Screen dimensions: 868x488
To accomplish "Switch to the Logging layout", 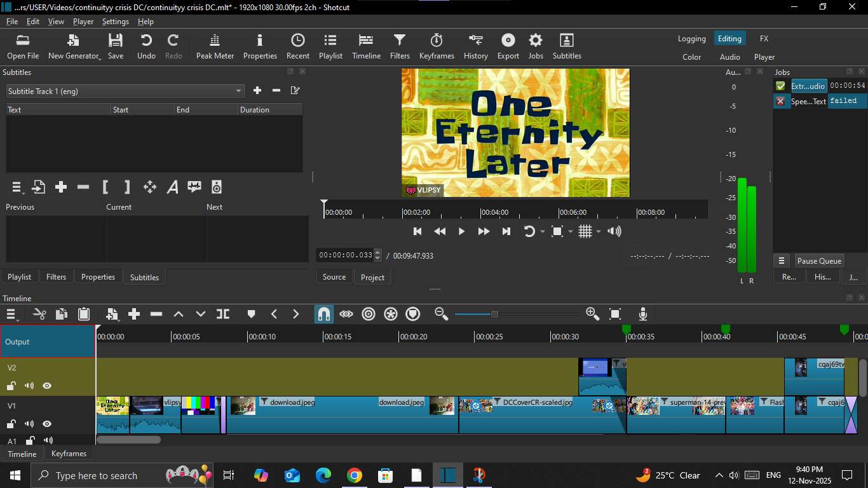I will tap(691, 39).
